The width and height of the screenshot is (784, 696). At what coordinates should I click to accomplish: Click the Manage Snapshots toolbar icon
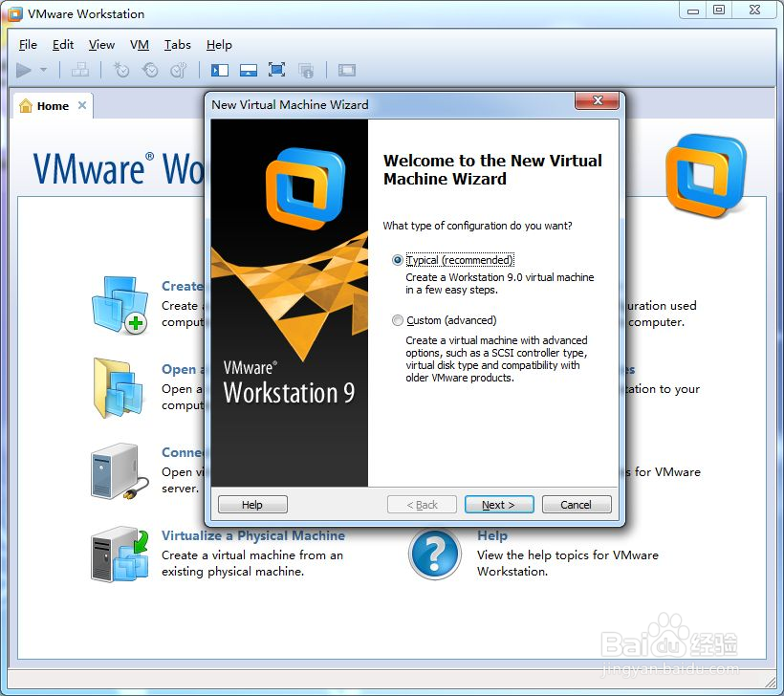pos(179,70)
